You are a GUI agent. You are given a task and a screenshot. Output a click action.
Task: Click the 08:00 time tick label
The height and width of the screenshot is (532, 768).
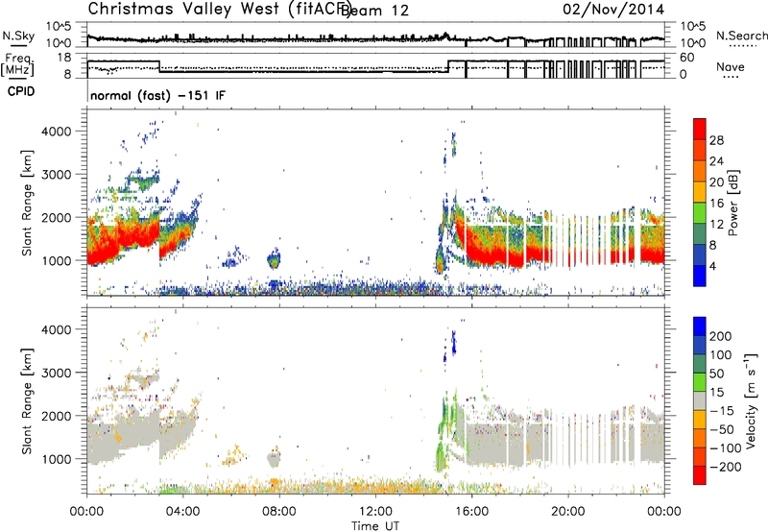pos(279,512)
